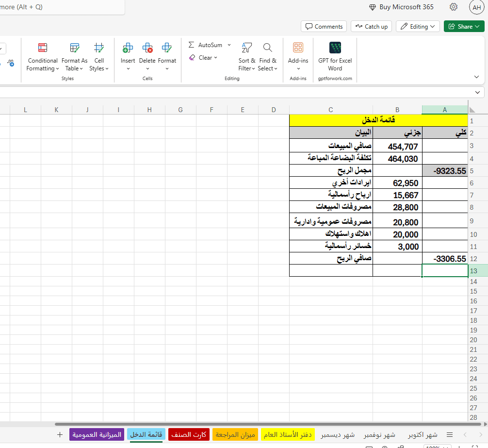
Task: Expand the AutoSum dropdown arrow
Action: coord(229,45)
